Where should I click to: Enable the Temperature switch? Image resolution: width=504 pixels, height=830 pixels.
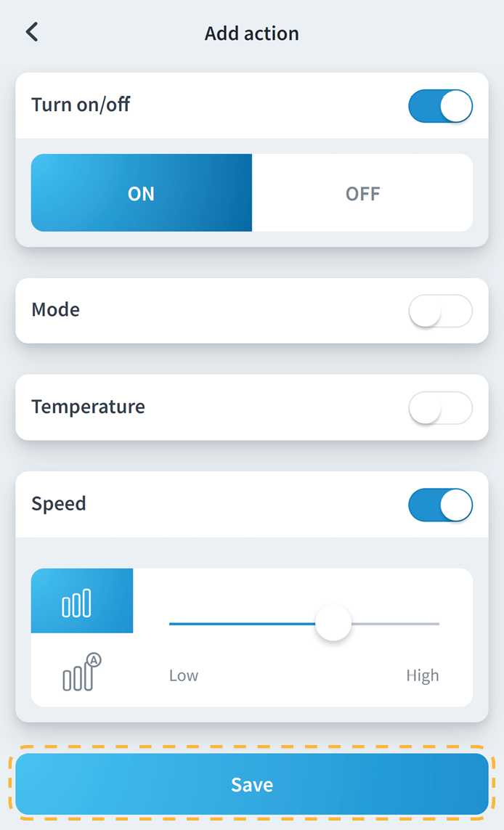(x=440, y=408)
